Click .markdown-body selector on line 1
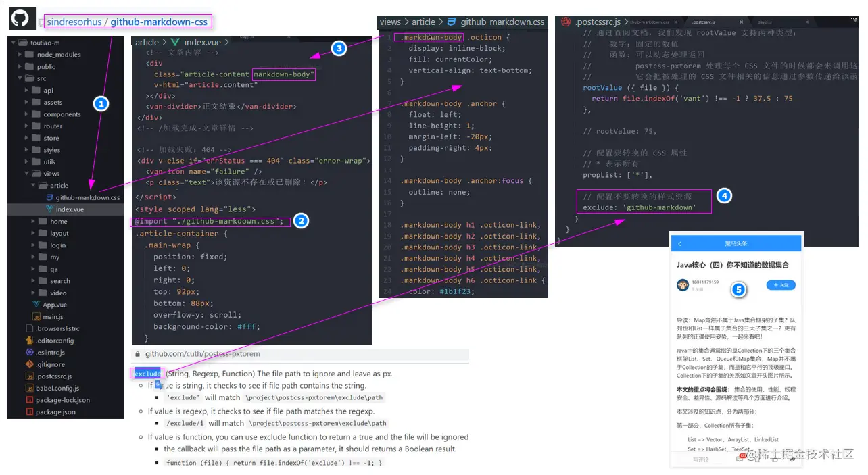Image resolution: width=868 pixels, height=475 pixels. click(431, 38)
